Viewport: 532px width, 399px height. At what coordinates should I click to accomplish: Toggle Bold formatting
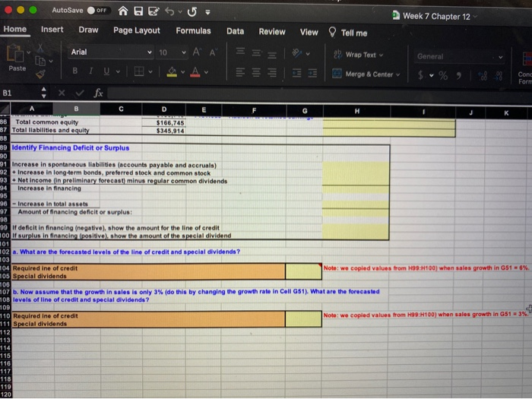pyautogui.click(x=75, y=71)
